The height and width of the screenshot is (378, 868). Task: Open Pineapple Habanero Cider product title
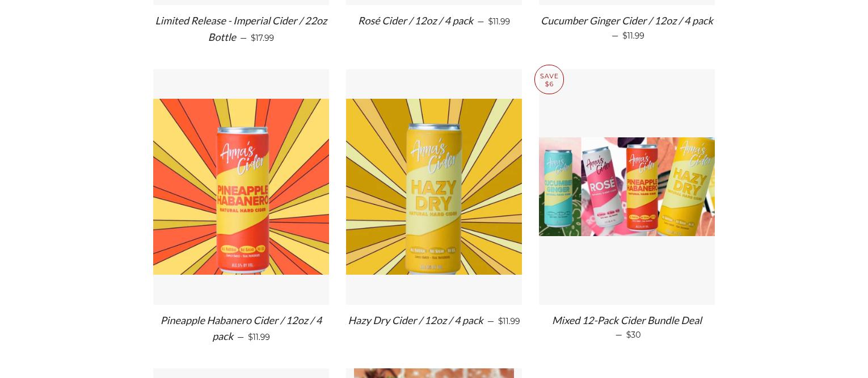(241, 328)
